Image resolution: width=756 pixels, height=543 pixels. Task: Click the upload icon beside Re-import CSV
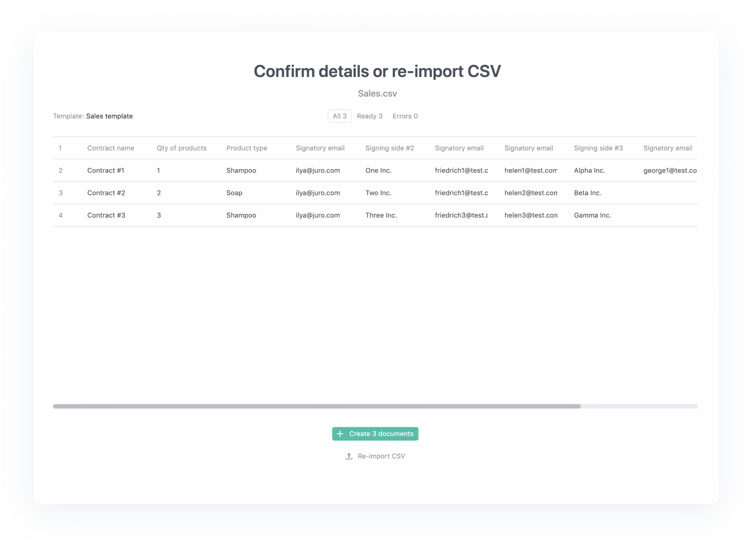click(x=349, y=456)
